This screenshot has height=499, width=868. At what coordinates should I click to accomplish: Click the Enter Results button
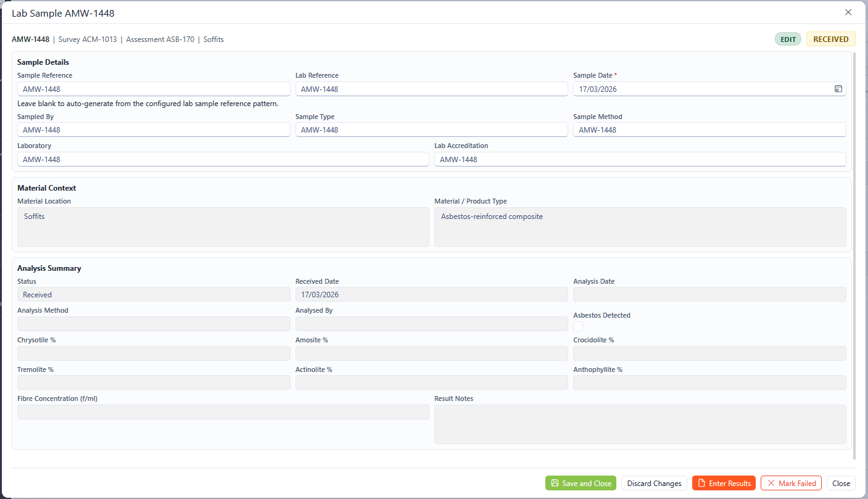[x=724, y=484]
